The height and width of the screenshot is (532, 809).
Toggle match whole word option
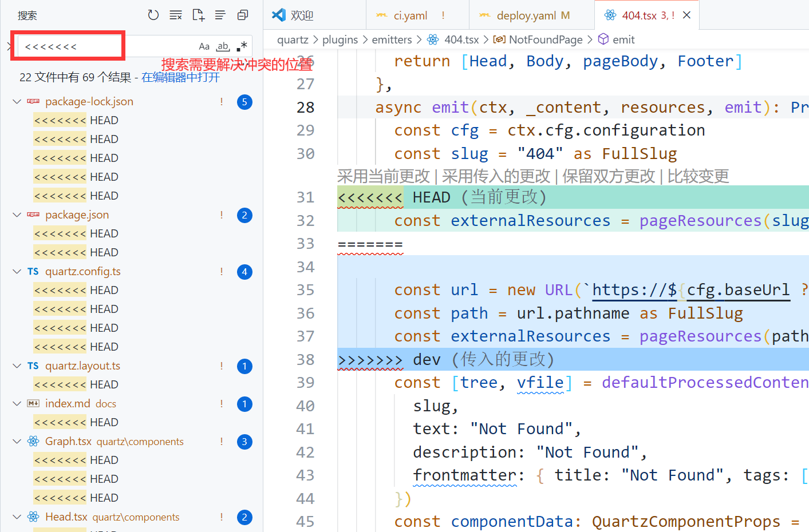coord(223,46)
